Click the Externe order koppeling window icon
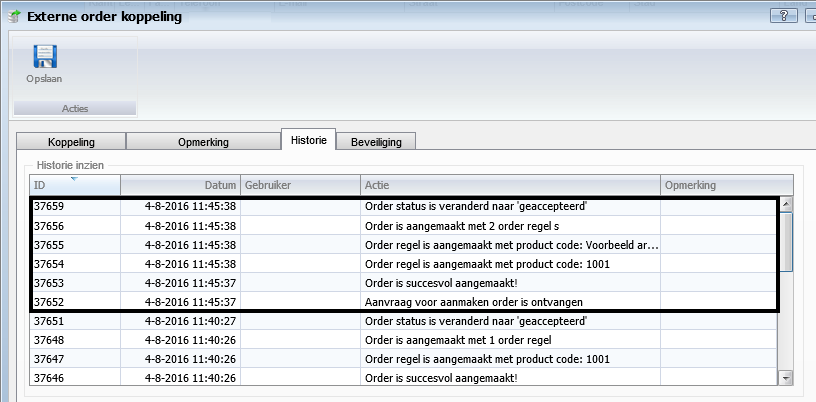This screenshot has width=816, height=402. click(14, 16)
